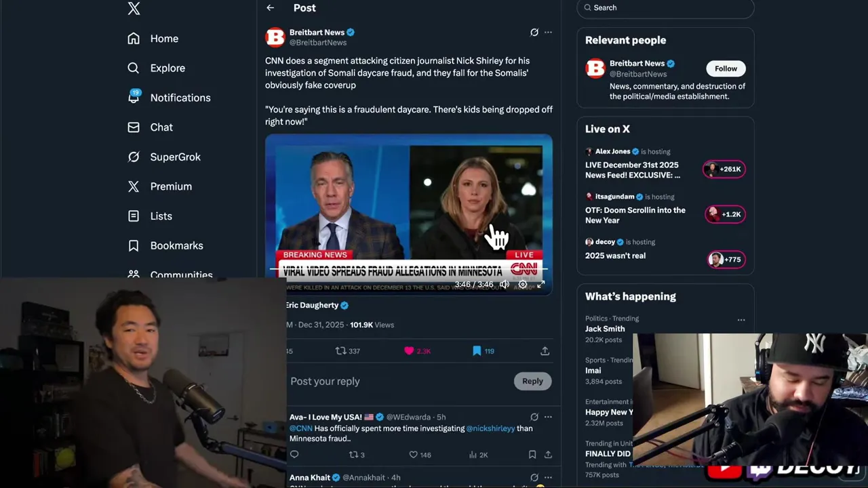Viewport: 868px width, 488px height.
Task: Repost the Breitbart News post
Action: pos(341,351)
